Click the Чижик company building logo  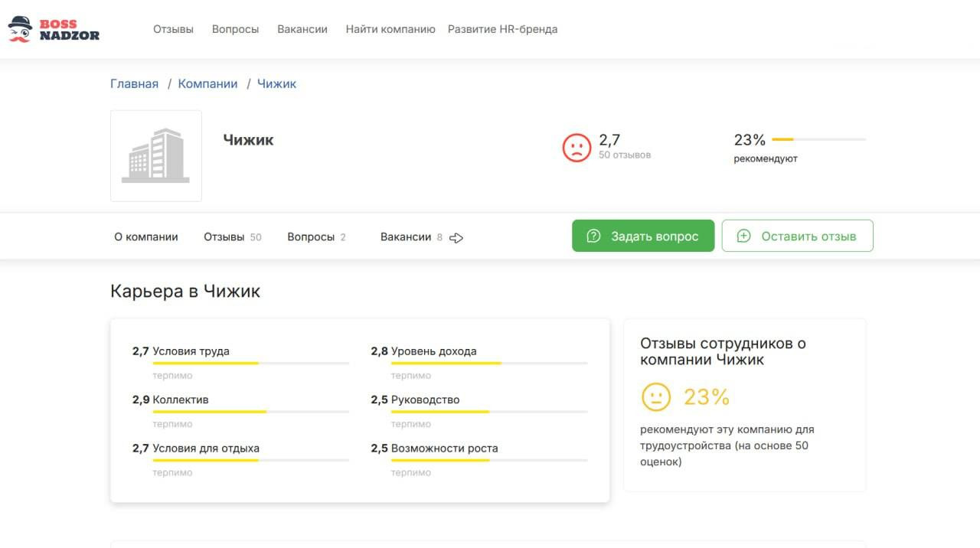point(156,156)
